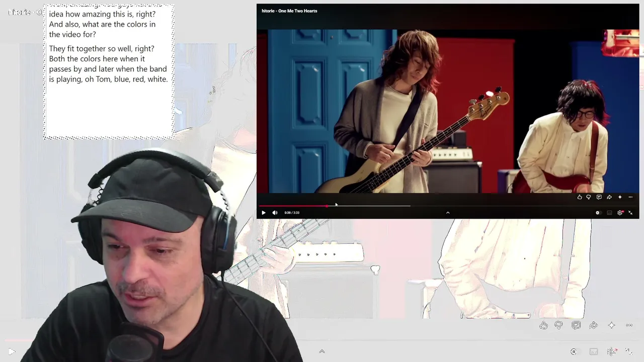Toggle the autoplay switch
The image size is (644, 362).
[598, 213]
